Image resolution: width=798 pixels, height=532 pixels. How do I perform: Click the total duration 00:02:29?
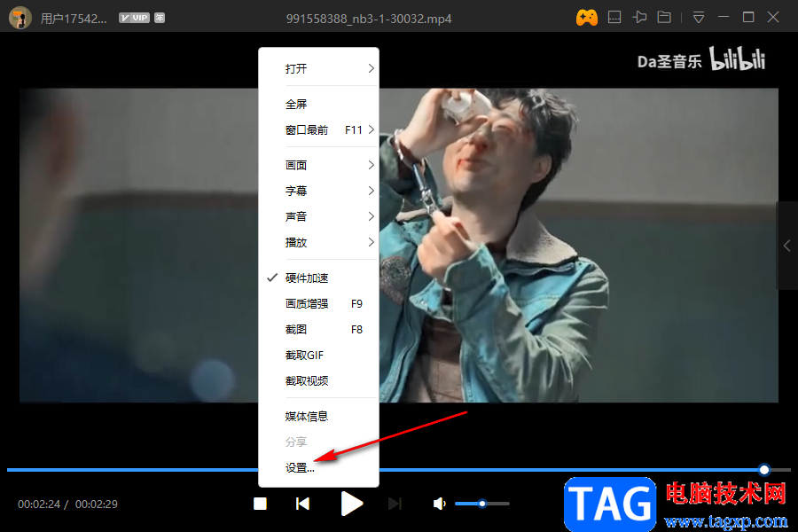pyautogui.click(x=96, y=504)
